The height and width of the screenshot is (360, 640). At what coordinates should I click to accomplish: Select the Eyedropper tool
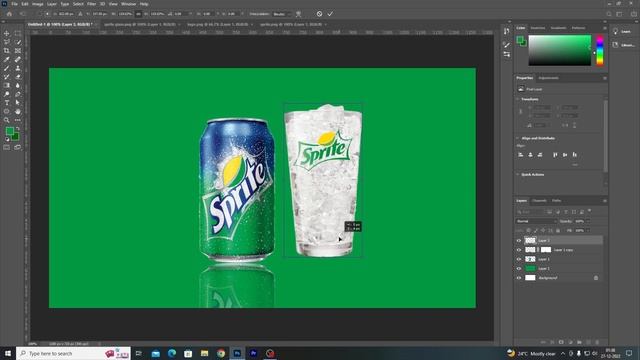pyautogui.click(x=7, y=60)
